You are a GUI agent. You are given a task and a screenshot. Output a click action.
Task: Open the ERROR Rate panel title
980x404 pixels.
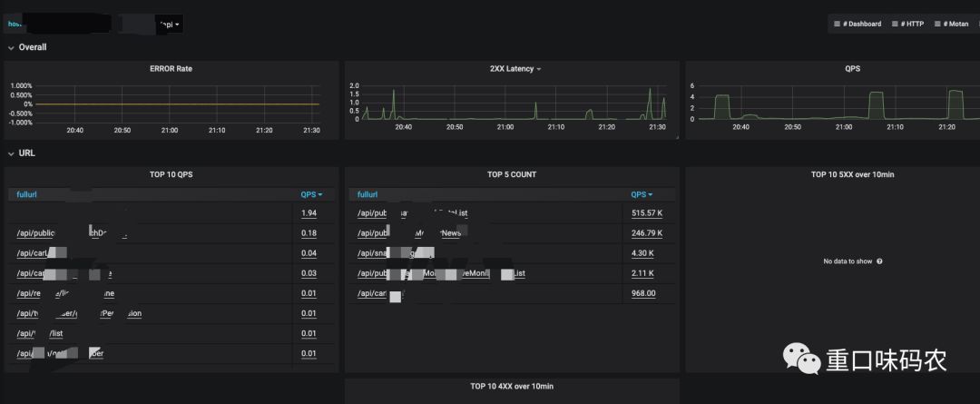pos(171,69)
